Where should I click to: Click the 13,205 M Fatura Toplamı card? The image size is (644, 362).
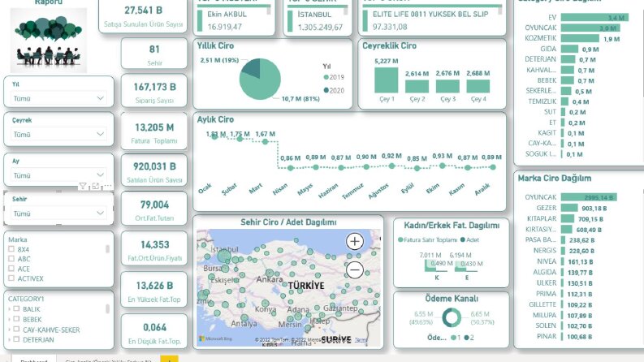154,131
